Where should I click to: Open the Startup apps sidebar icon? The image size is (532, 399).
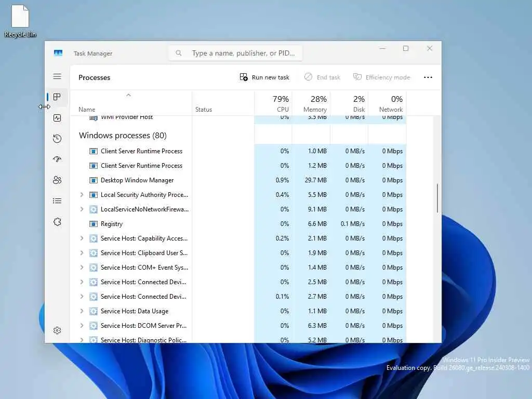(57, 159)
